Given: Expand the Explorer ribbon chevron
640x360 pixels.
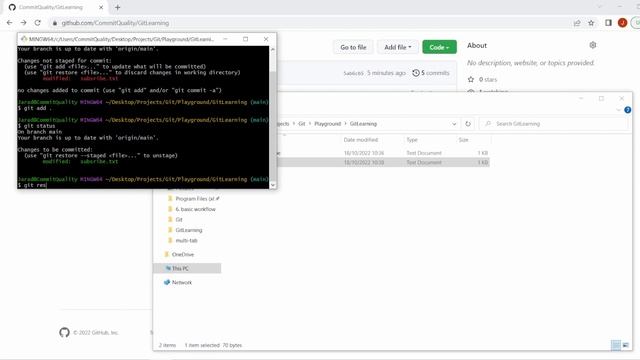Looking at the screenshot, I should (618, 110).
